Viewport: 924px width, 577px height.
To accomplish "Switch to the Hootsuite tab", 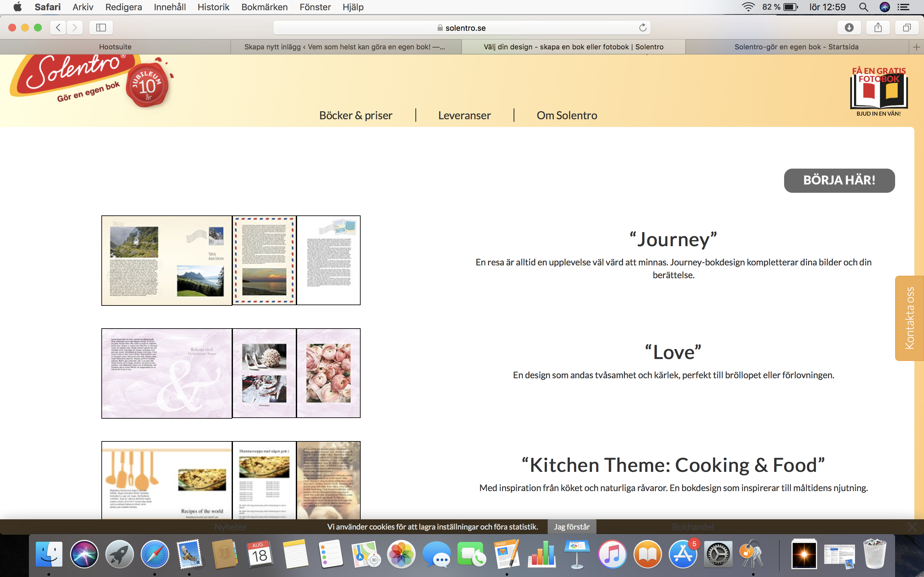I will pos(115,47).
